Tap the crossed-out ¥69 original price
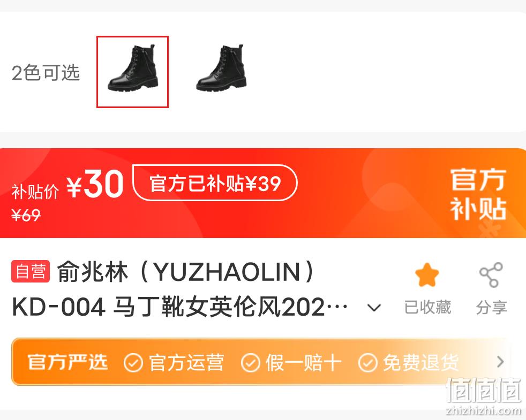 point(26,215)
